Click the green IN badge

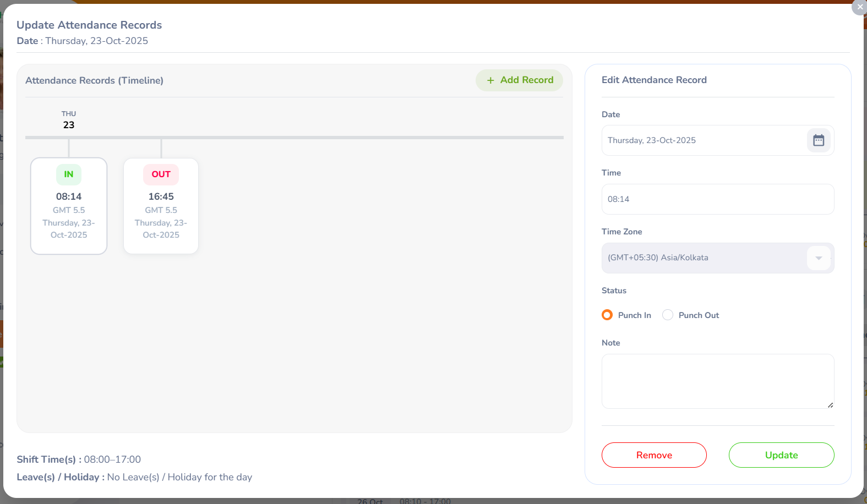coord(69,174)
